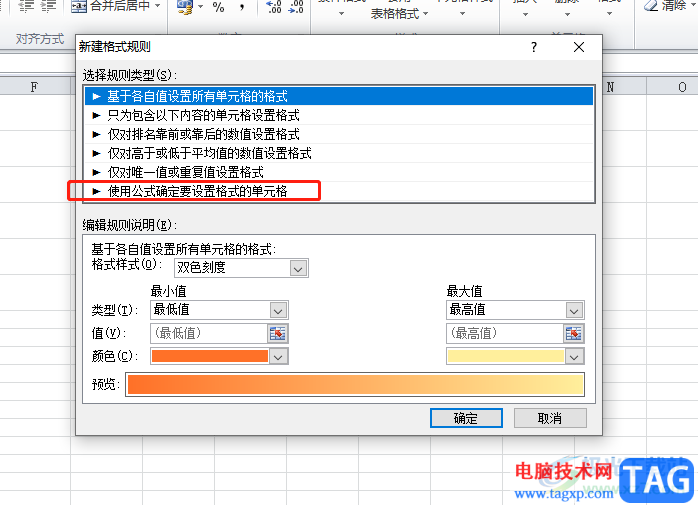Select column N header in the spreadsheet
698x505 pixels.
click(x=610, y=86)
